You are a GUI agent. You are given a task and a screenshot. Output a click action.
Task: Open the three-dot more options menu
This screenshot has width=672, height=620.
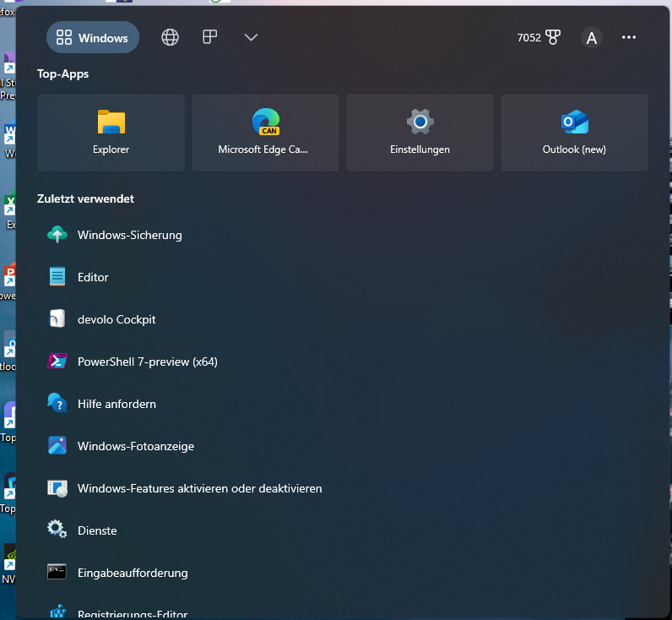pos(629,37)
